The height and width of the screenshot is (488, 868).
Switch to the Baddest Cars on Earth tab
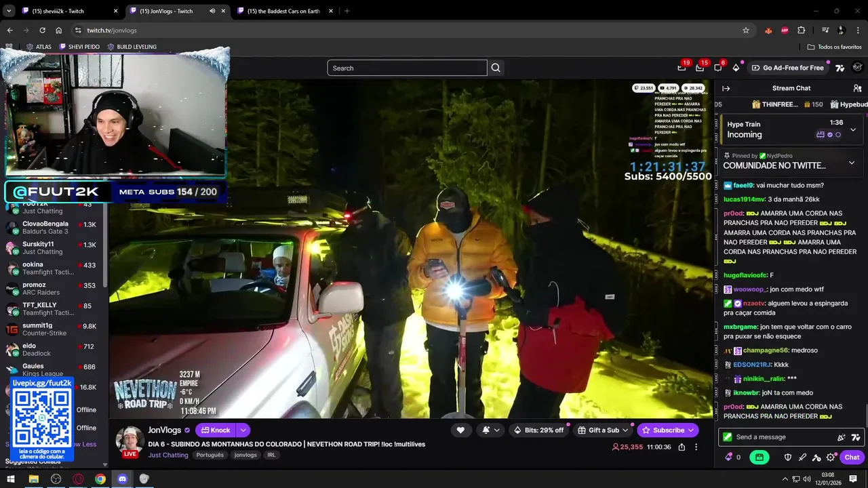pyautogui.click(x=285, y=11)
